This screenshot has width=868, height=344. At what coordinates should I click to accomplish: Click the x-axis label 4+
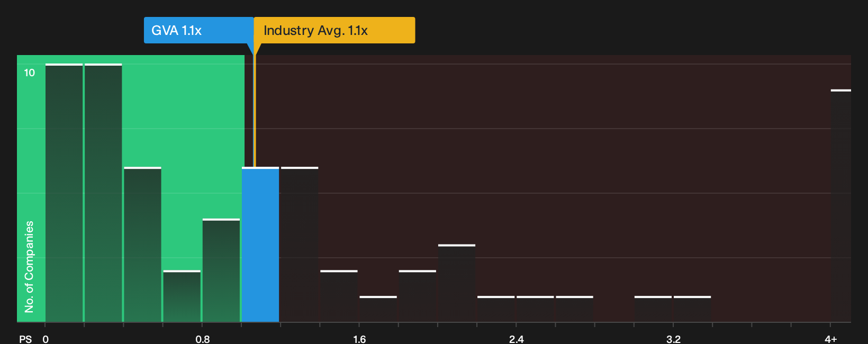(831, 339)
